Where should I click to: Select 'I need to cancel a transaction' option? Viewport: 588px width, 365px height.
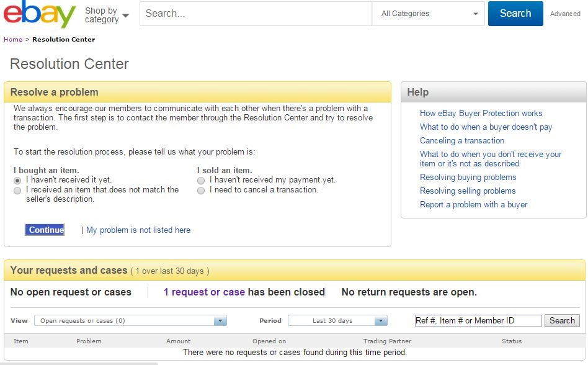point(201,191)
